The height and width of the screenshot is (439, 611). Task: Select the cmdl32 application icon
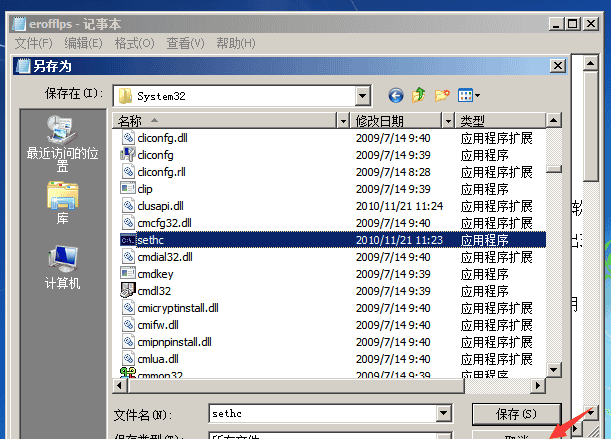coord(128,291)
